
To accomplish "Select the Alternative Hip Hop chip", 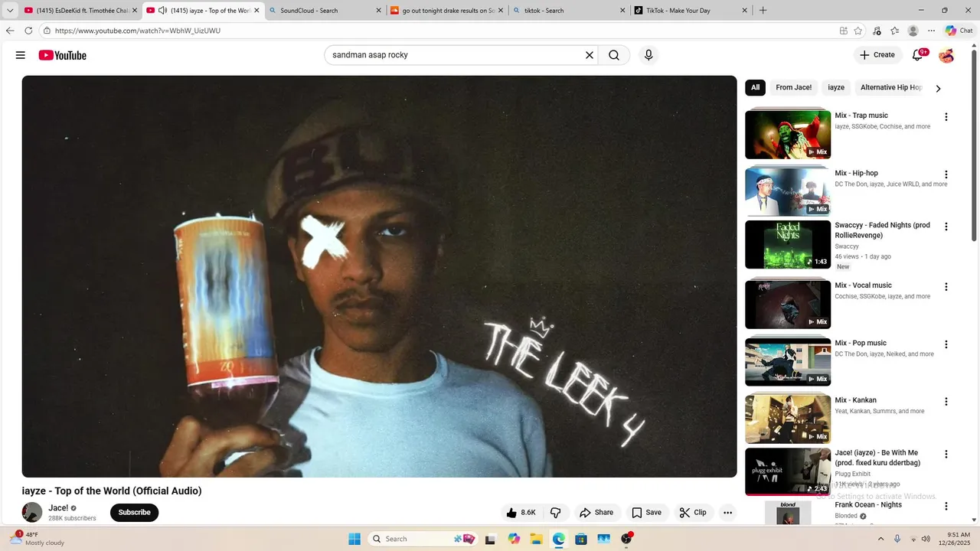I will coord(890,87).
